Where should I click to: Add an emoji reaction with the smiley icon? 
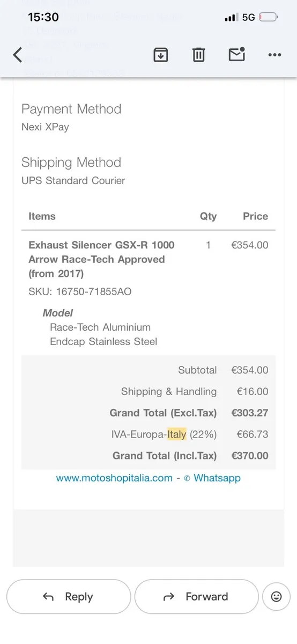pyautogui.click(x=277, y=596)
